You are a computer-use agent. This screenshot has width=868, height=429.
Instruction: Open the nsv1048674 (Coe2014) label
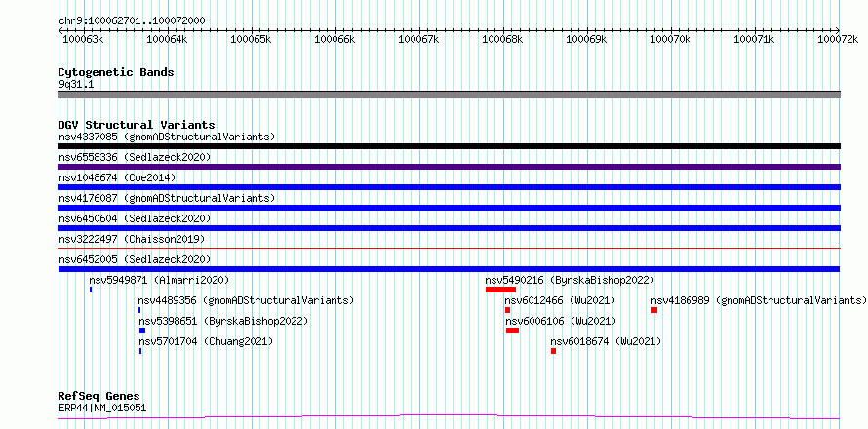(117, 177)
